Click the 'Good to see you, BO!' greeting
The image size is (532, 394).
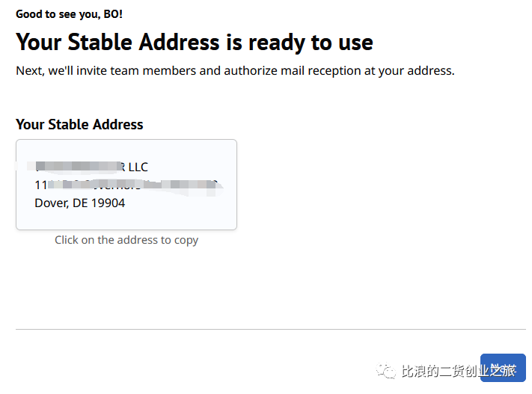click(70, 14)
